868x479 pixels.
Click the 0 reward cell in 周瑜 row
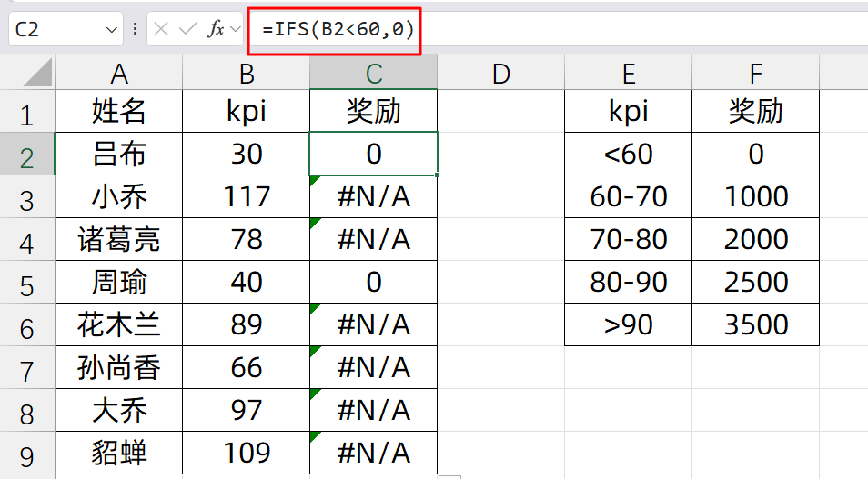click(x=374, y=282)
